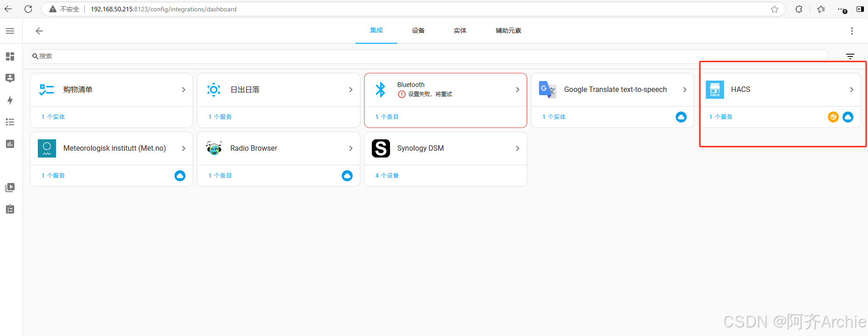Click the cloud badge on HACS card
The width and height of the screenshot is (868, 336).
(848, 117)
